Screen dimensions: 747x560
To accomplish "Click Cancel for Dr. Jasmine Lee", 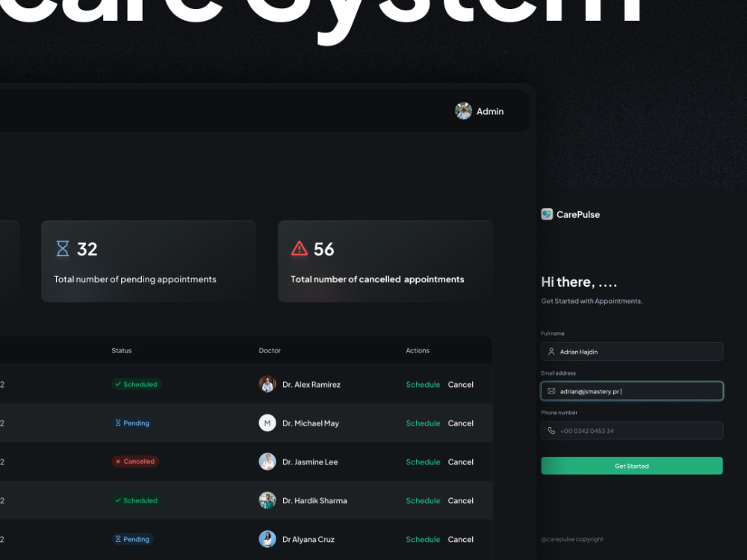I will (x=461, y=462).
